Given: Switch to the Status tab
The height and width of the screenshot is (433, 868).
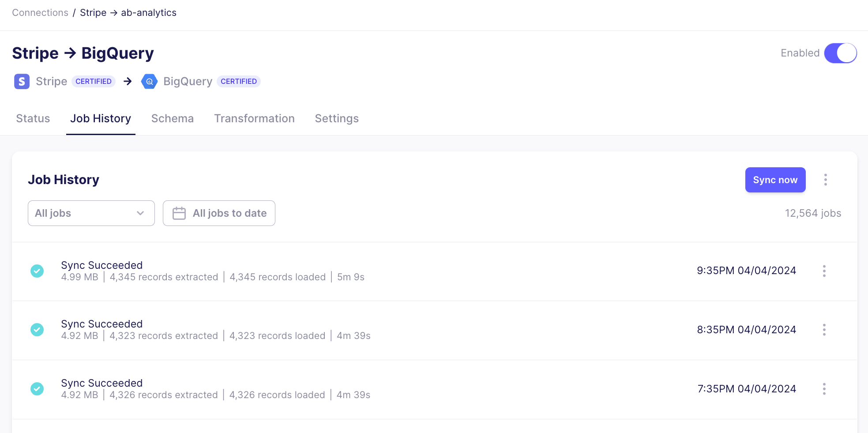Looking at the screenshot, I should (33, 118).
